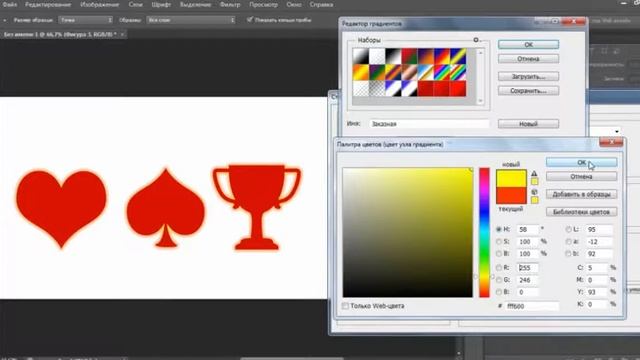Select the G green radio button

[499, 280]
